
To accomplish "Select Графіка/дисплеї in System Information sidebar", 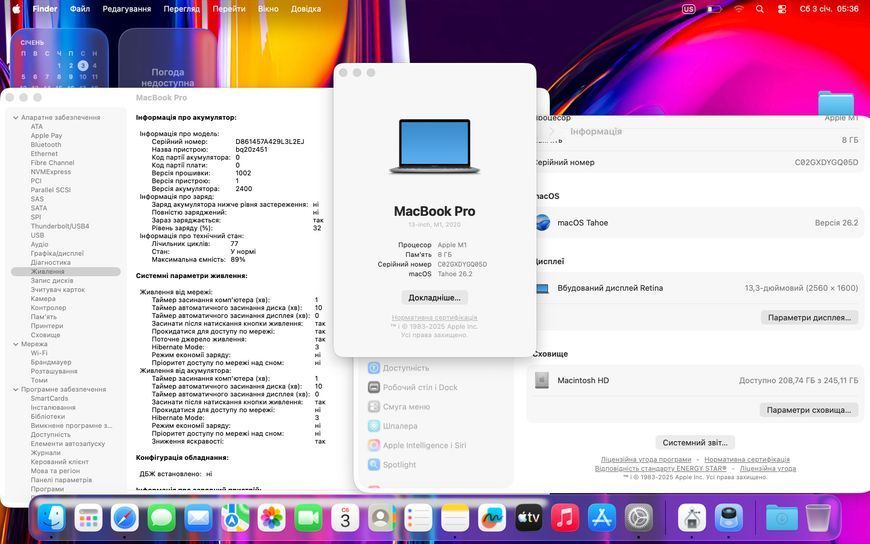I will 57,253.
